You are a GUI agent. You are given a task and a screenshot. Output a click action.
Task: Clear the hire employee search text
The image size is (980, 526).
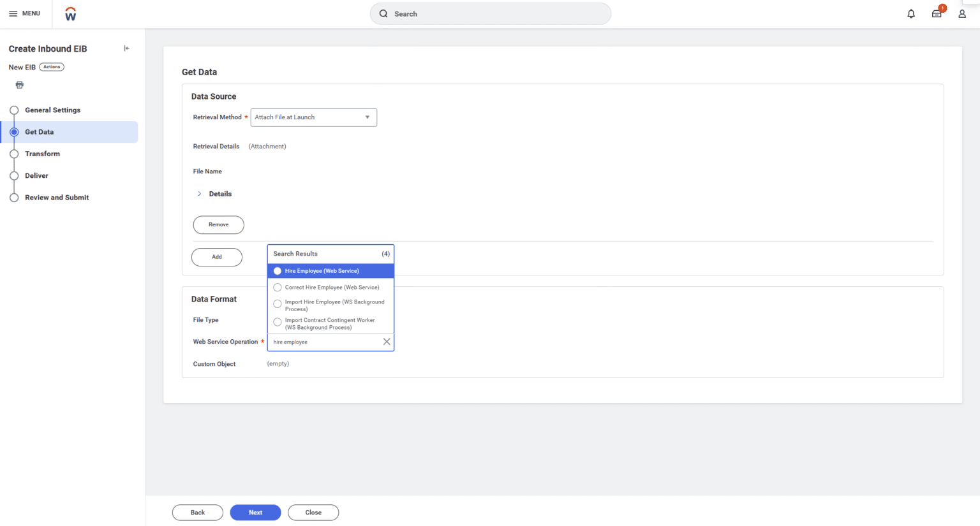[387, 342]
